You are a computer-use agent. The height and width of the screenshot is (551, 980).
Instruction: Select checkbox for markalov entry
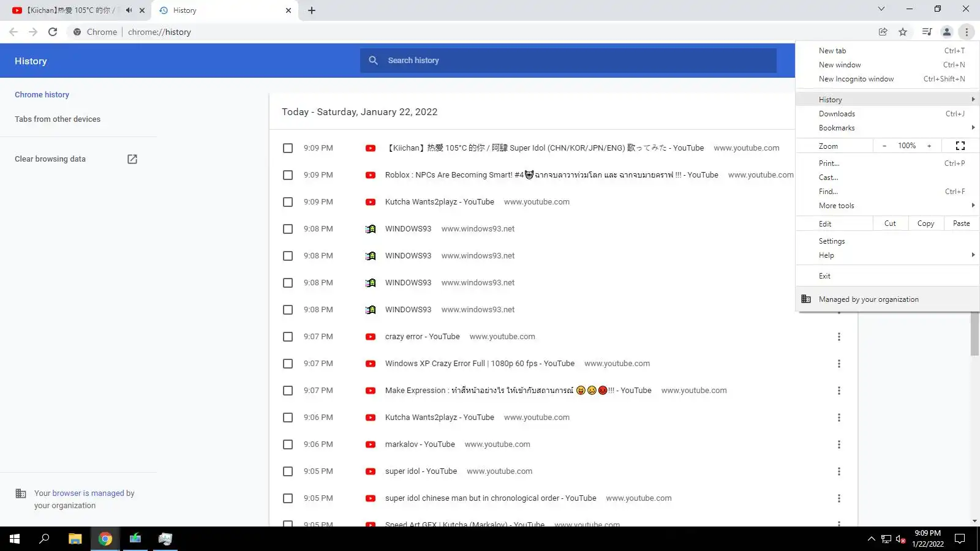[288, 444]
